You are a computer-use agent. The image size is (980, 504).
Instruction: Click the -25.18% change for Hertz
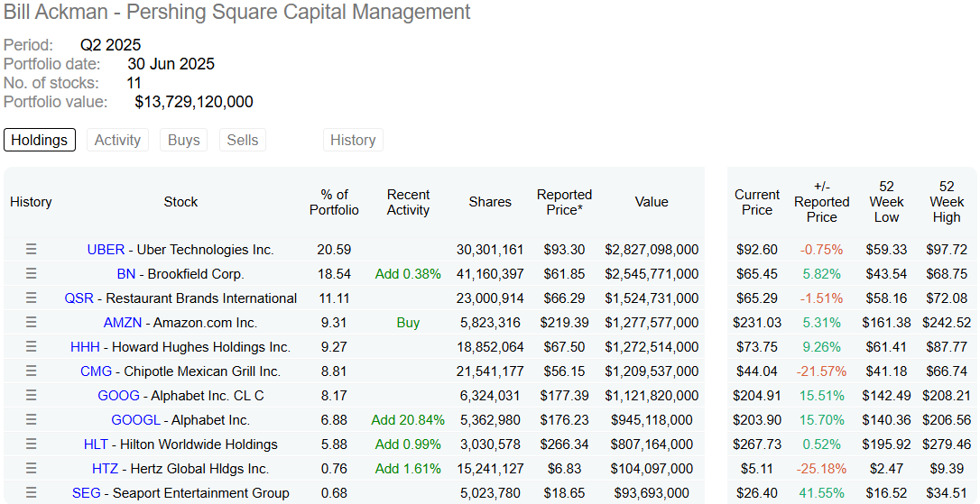click(821, 469)
